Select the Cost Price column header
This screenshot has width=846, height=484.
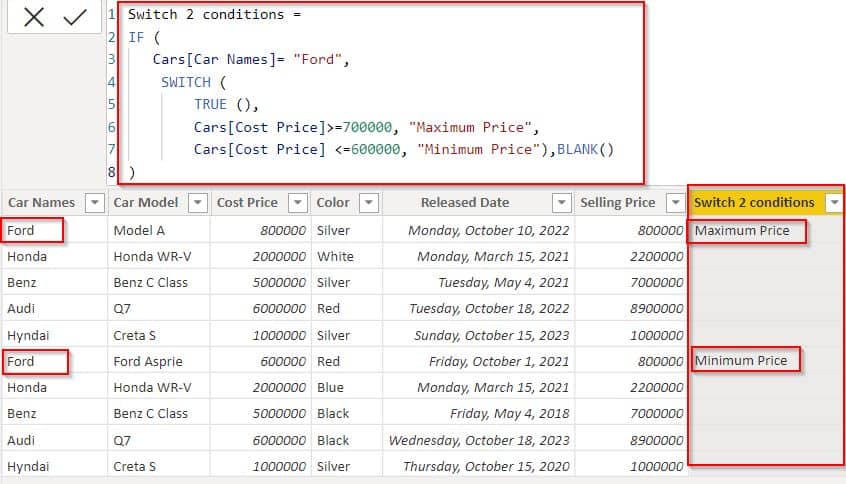click(247, 203)
